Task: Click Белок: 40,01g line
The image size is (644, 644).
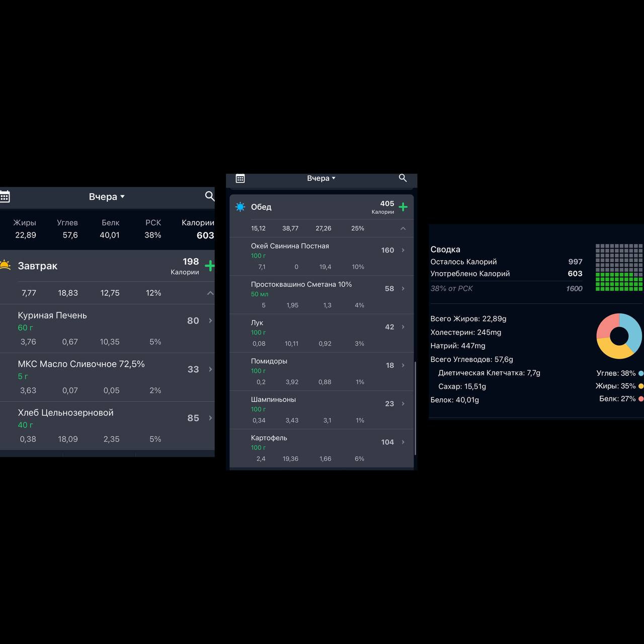Action: pos(455,400)
